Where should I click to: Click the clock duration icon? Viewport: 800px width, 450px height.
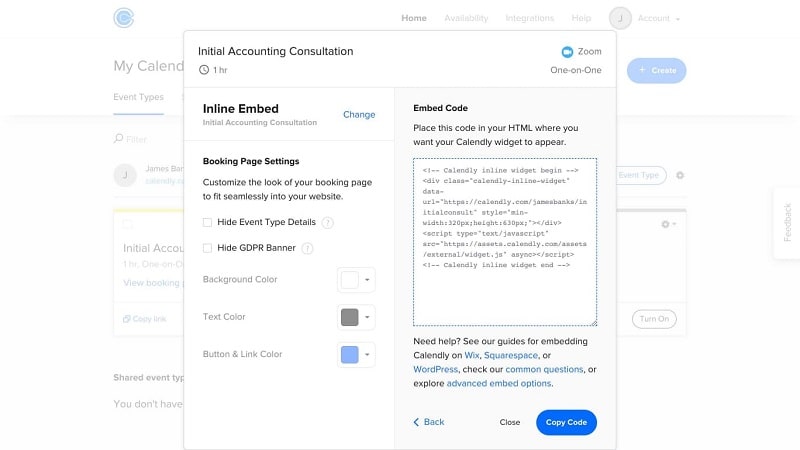point(204,70)
